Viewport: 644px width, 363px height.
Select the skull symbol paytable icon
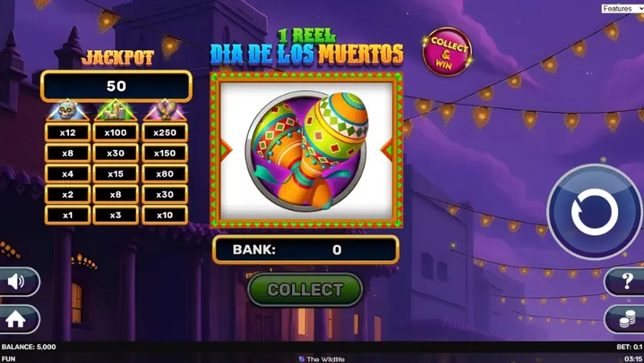[x=68, y=110]
